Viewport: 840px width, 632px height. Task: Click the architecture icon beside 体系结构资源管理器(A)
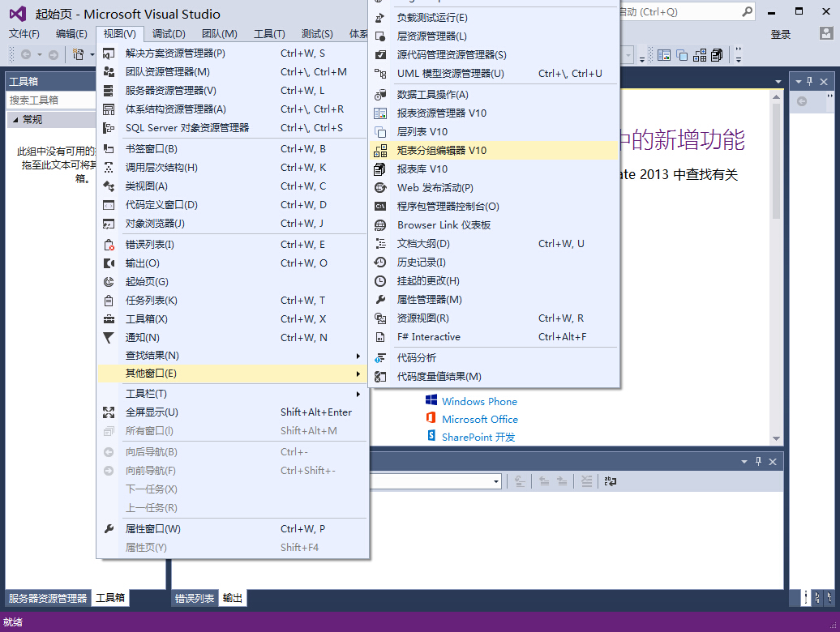109,109
